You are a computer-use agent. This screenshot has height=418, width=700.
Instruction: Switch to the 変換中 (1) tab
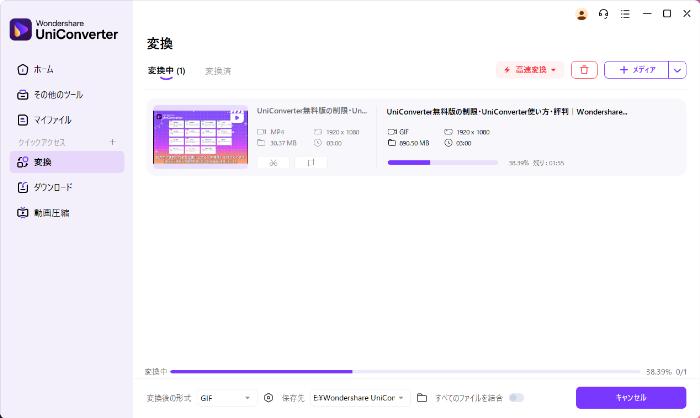(167, 71)
